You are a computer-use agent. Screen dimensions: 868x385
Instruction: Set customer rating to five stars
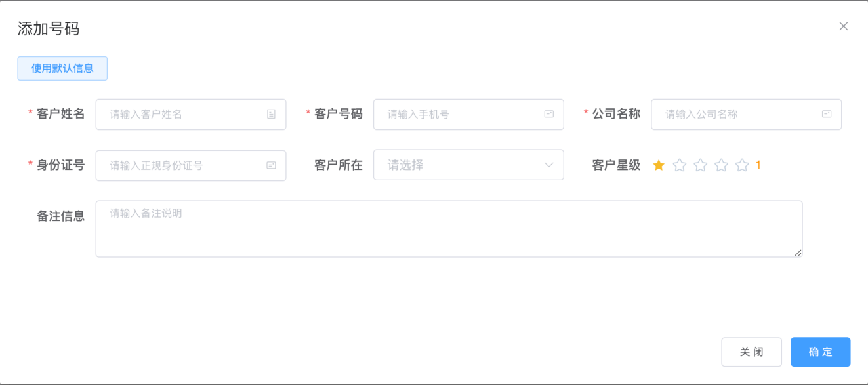(742, 165)
